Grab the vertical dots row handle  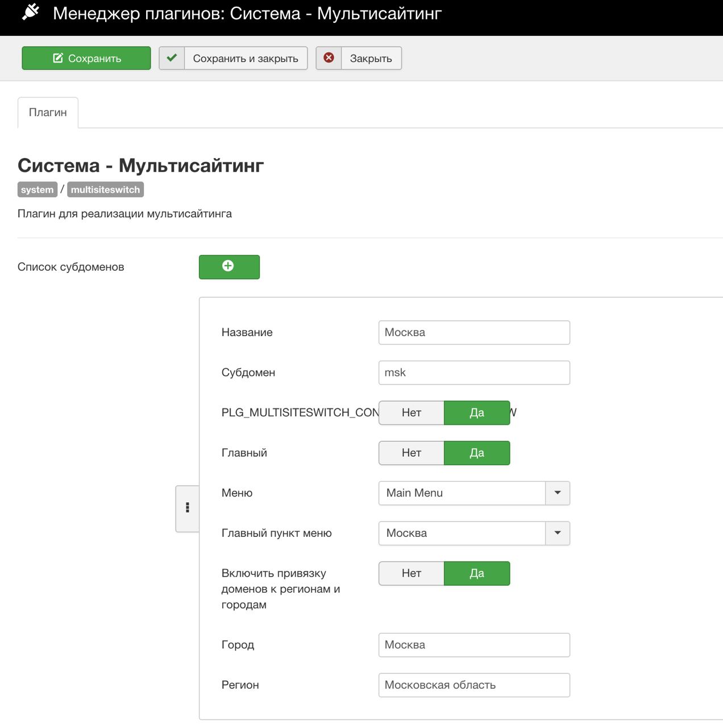tap(188, 508)
